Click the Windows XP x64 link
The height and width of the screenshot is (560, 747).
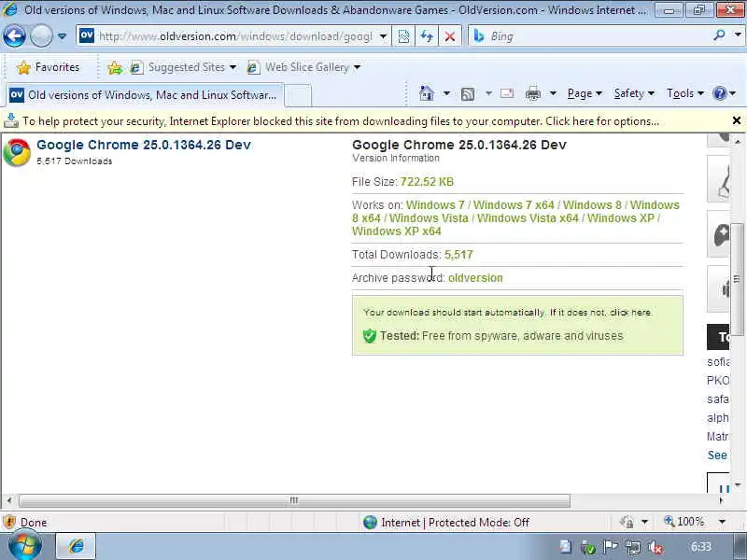coord(396,231)
